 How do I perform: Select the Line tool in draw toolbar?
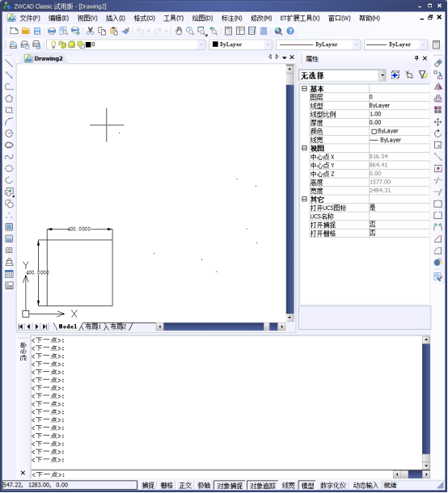click(9, 63)
